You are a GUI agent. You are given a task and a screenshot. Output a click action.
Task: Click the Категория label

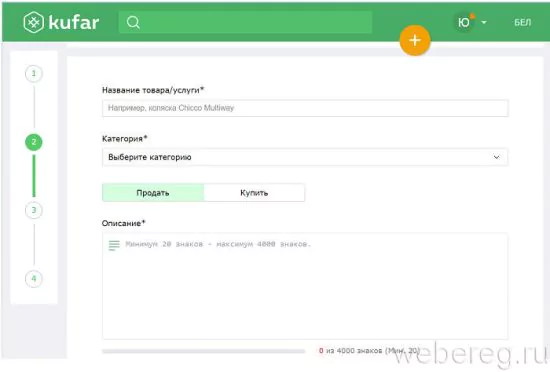click(x=125, y=139)
